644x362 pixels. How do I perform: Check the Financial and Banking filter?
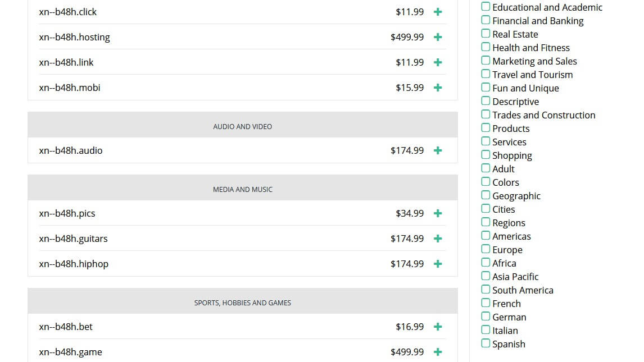point(486,20)
